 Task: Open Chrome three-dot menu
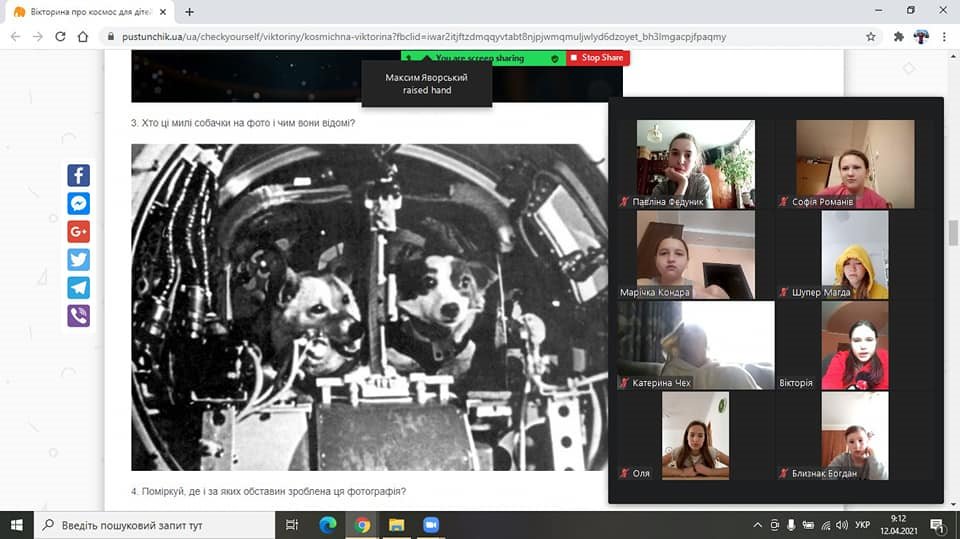click(x=944, y=37)
